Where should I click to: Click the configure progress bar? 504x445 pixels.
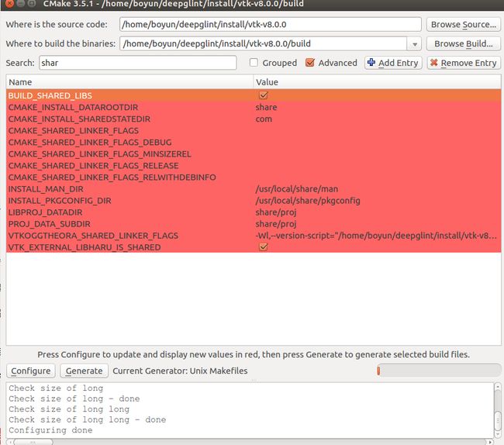click(x=439, y=371)
